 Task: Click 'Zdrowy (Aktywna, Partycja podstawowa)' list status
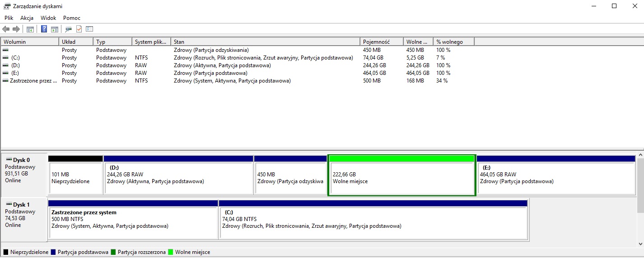[222, 65]
